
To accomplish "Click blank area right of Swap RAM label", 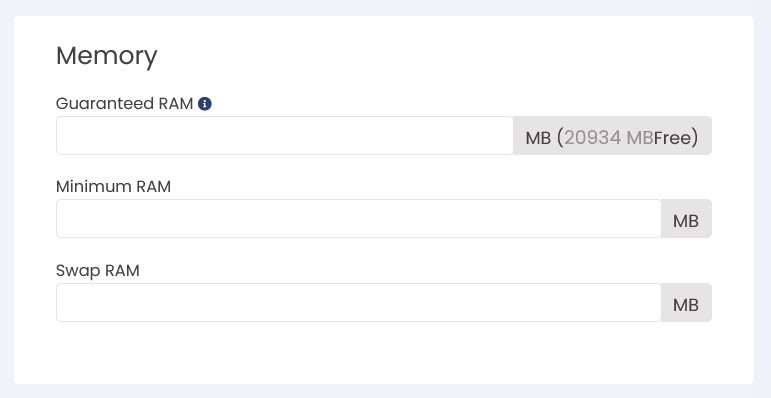I will 423,271.
